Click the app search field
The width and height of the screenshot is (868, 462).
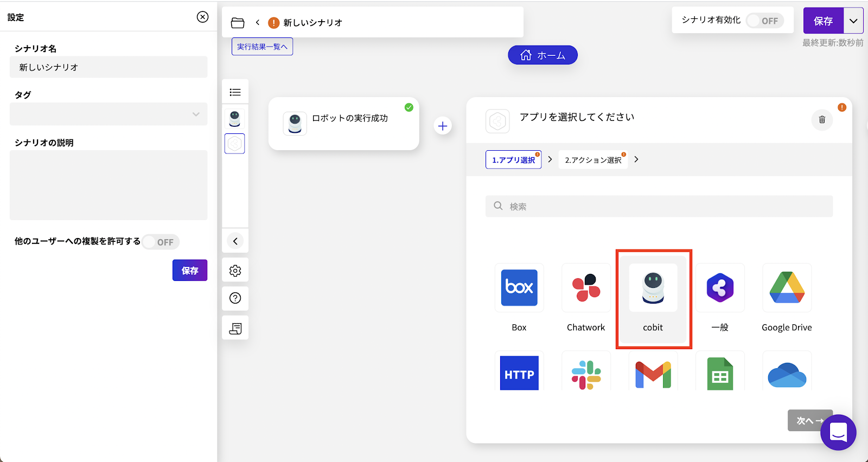click(x=659, y=206)
